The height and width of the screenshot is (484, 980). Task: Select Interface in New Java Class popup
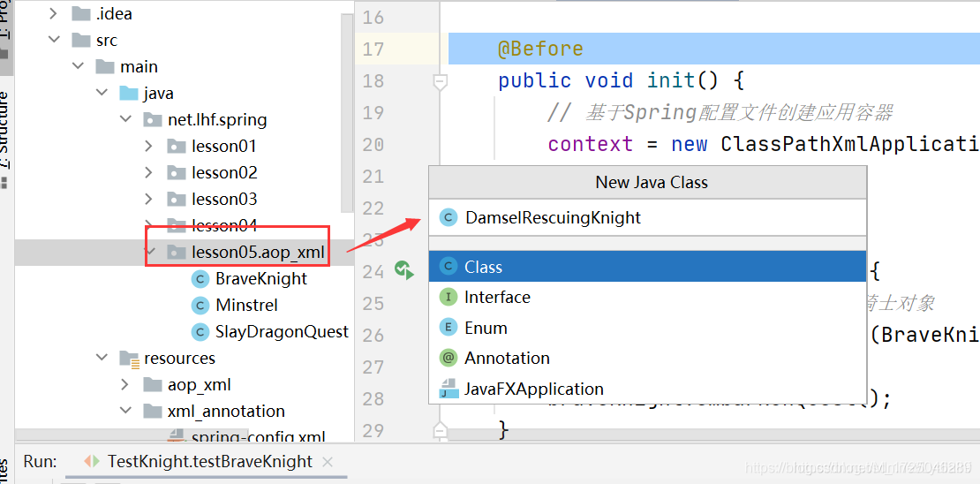click(x=647, y=297)
